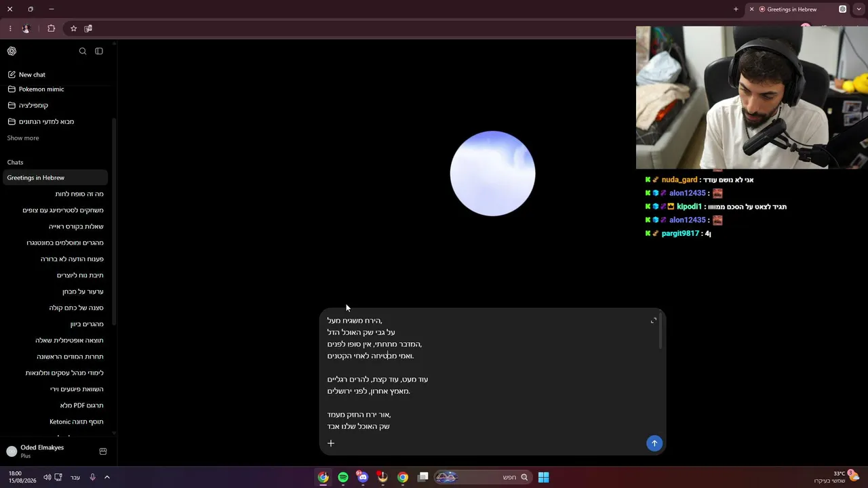Open the chat שאלות בקורס ראייה
This screenshot has height=488, width=868.
coord(54,226)
